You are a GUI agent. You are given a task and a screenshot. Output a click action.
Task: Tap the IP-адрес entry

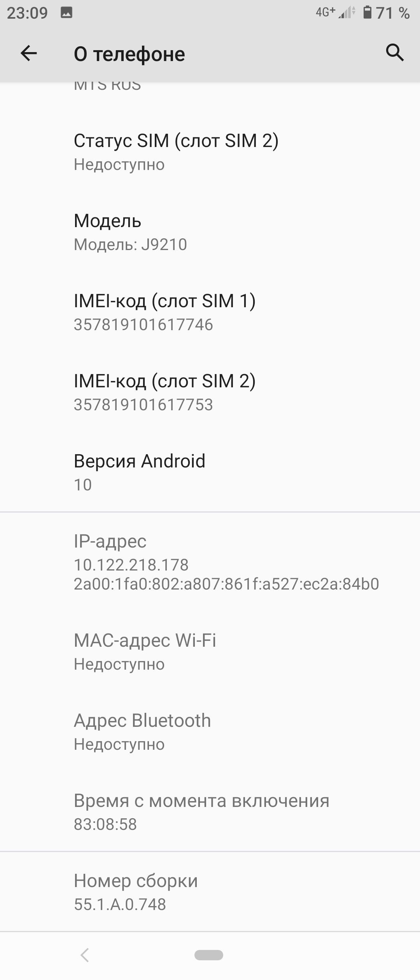tap(210, 562)
